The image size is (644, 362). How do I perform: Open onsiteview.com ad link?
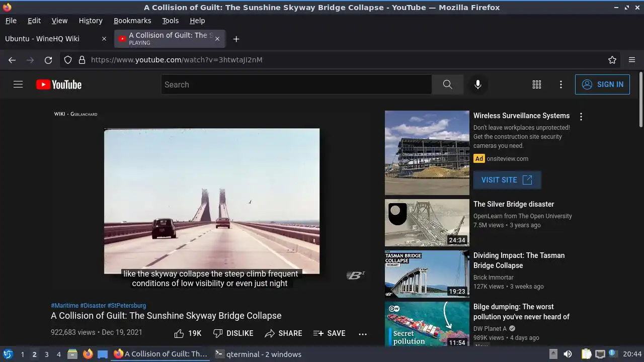pos(507,159)
